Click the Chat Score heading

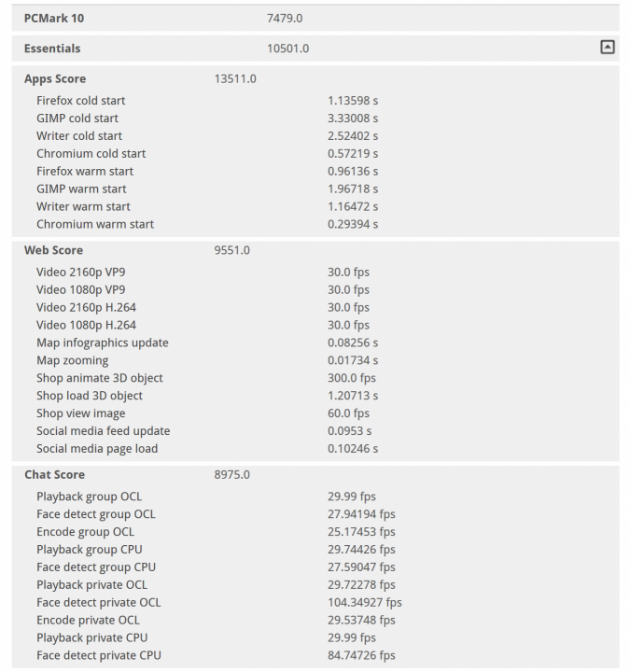(54, 475)
